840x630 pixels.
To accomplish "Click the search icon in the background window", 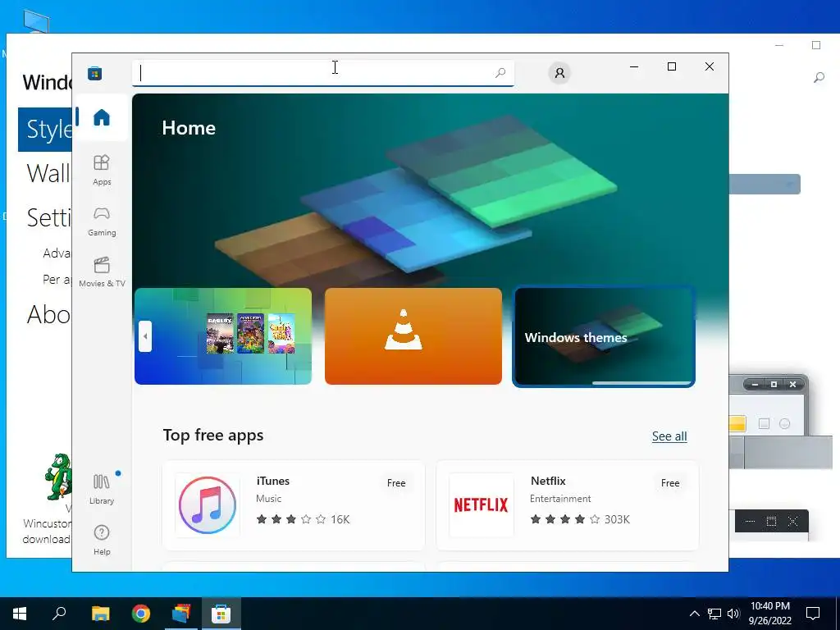I will [819, 78].
